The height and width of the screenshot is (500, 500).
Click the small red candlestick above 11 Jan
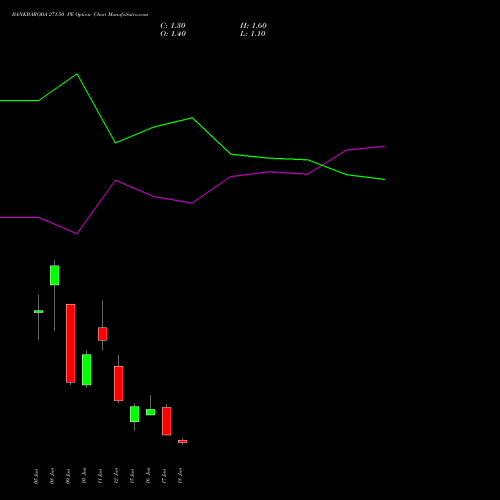point(103,334)
